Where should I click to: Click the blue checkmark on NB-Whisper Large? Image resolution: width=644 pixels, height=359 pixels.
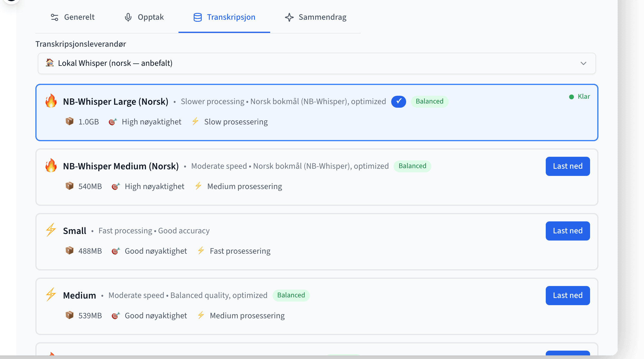pyautogui.click(x=399, y=101)
